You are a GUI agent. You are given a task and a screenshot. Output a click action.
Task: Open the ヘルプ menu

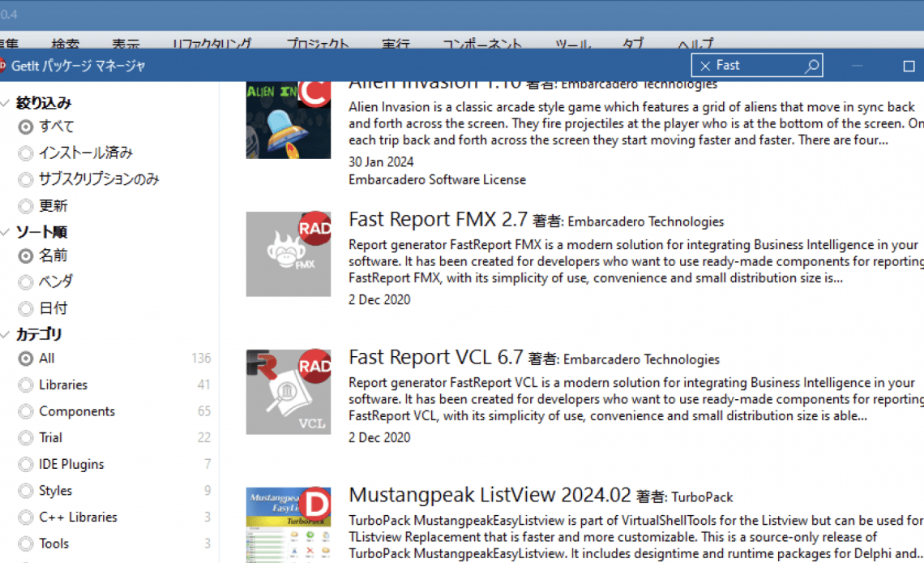point(695,43)
